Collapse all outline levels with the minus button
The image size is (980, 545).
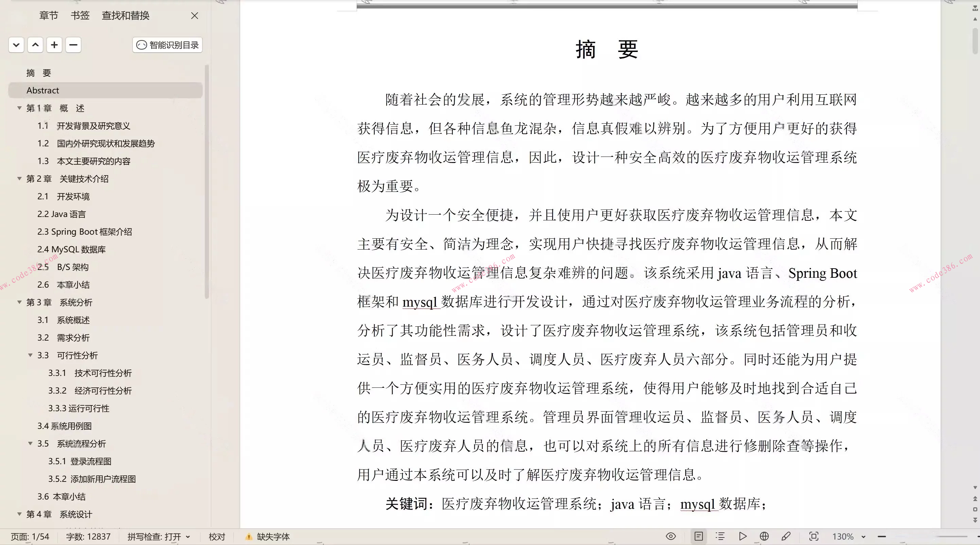point(73,45)
